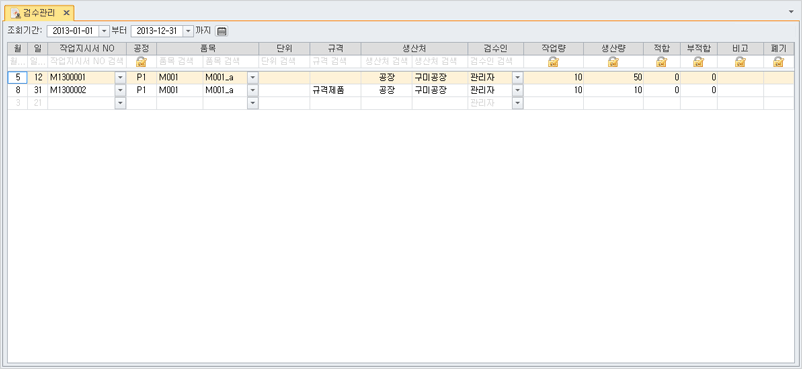
Task: Click the 공장 cell in M1300002 row
Action: [x=386, y=90]
